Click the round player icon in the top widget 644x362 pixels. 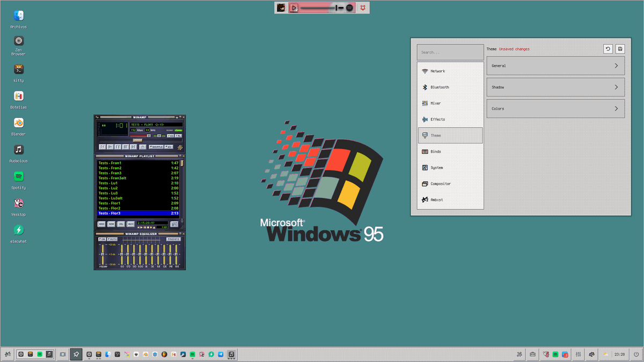(x=350, y=8)
